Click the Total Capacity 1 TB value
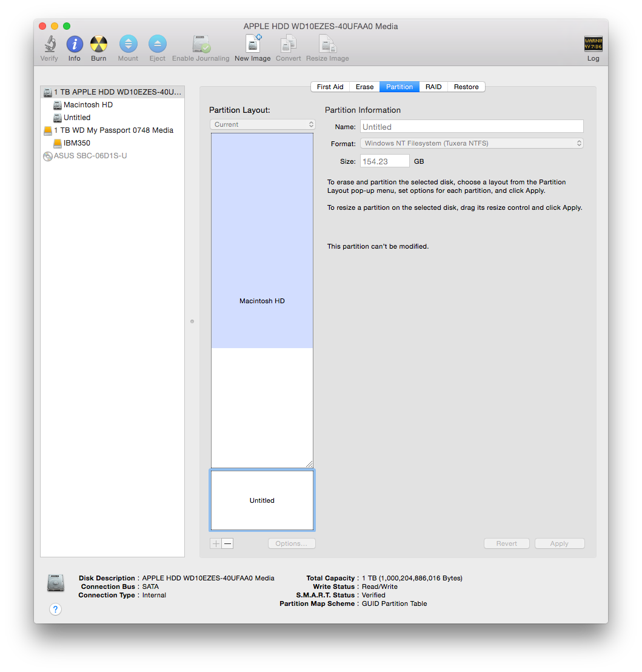 point(412,578)
